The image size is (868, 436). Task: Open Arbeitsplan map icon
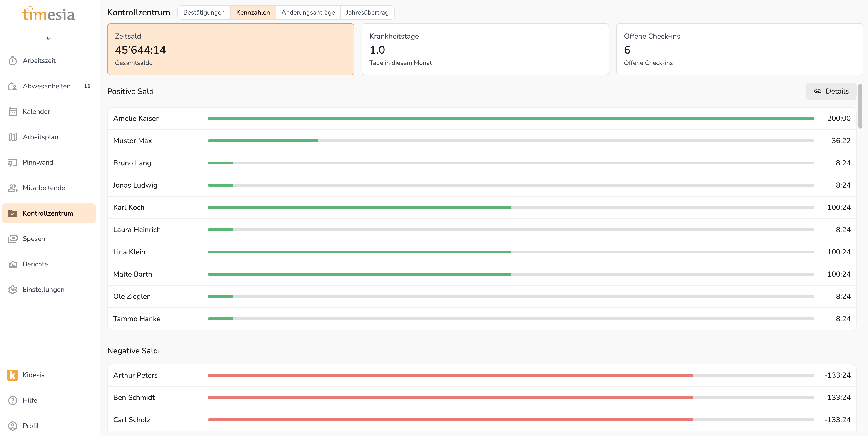13,137
